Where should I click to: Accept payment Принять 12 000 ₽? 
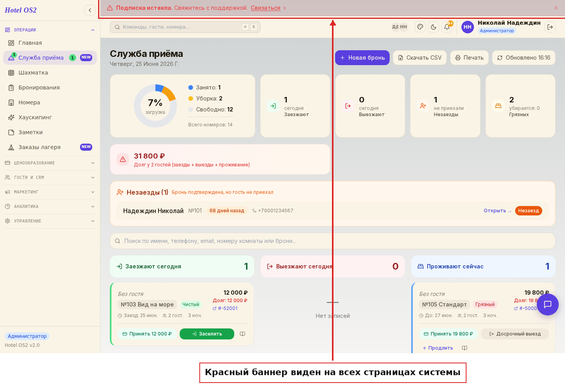point(147,334)
